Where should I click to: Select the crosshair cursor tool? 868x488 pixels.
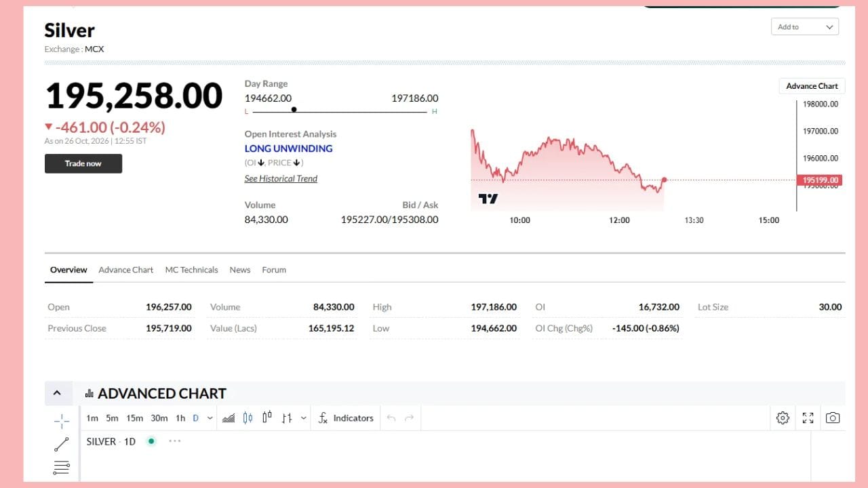(x=62, y=421)
